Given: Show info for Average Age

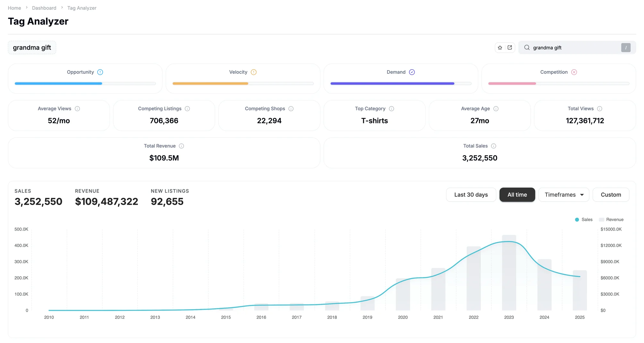Looking at the screenshot, I should click(496, 109).
